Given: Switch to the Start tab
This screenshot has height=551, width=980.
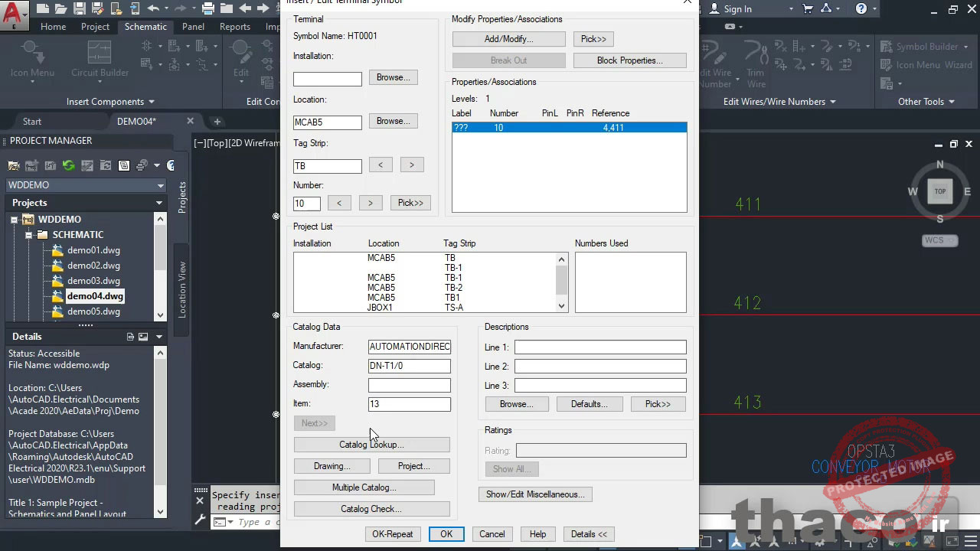Looking at the screenshot, I should point(32,121).
